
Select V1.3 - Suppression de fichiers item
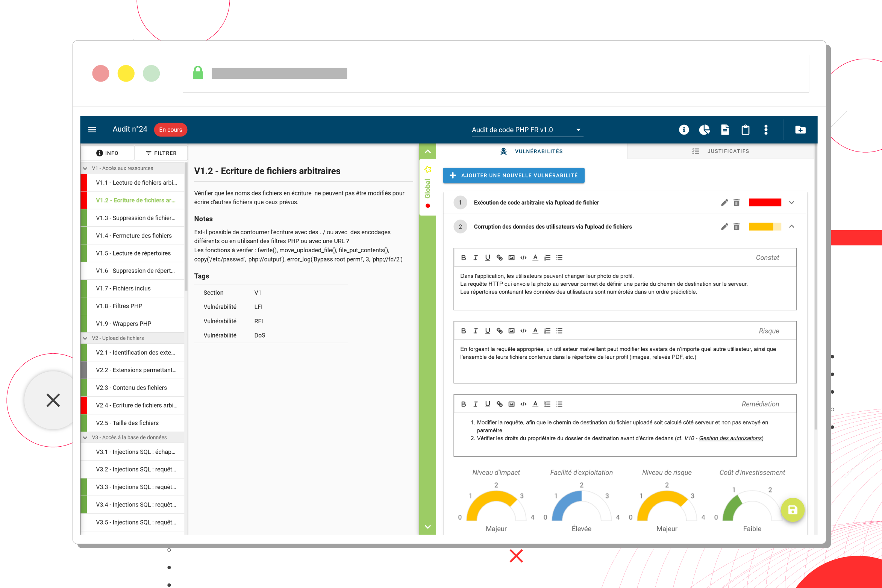(x=133, y=218)
